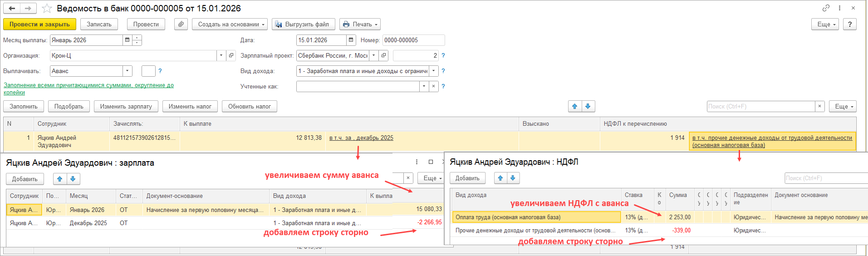868x256 pixels.
Task: Go forward using the right arrow
Action: (x=28, y=8)
